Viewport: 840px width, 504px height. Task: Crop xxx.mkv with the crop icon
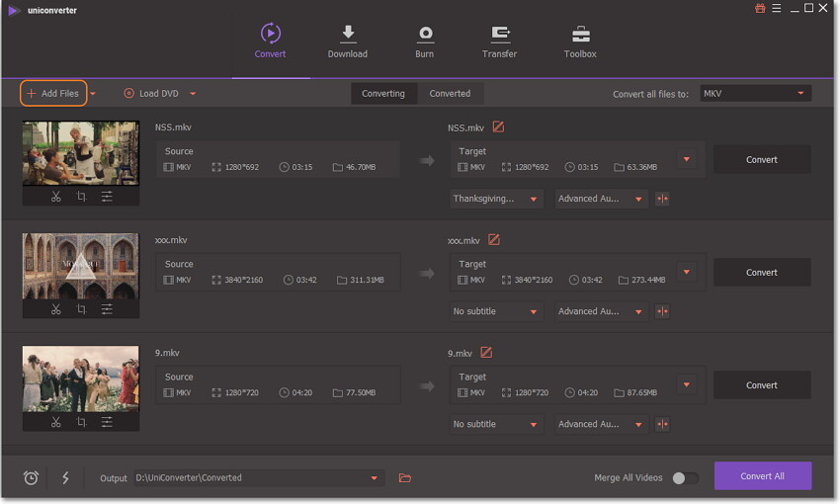[x=81, y=309]
